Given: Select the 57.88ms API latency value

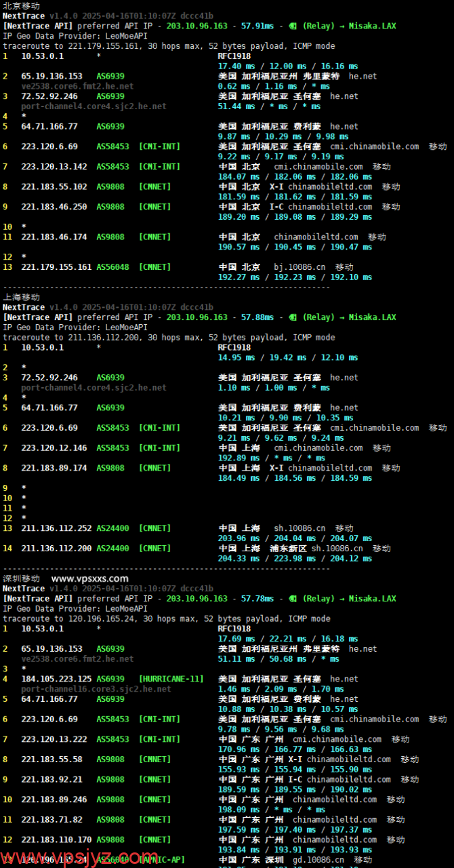Looking at the screenshot, I should [x=257, y=317].
